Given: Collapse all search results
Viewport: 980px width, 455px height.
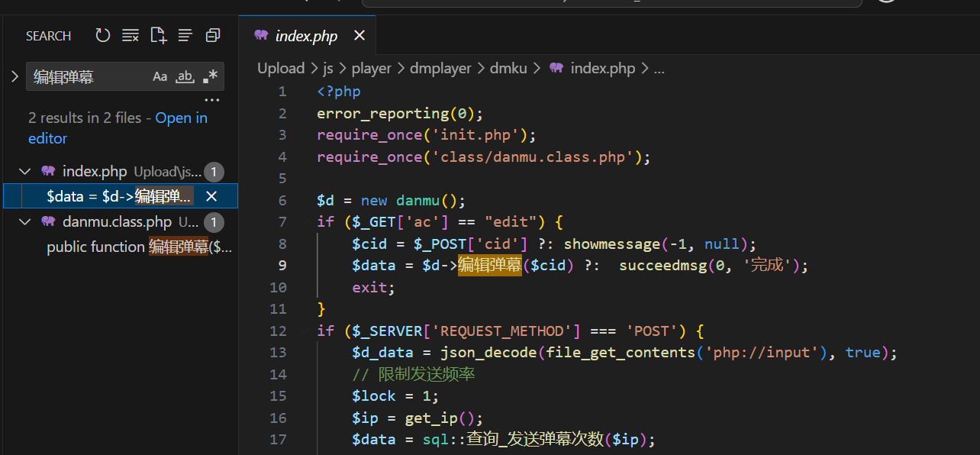Looking at the screenshot, I should pyautogui.click(x=213, y=35).
